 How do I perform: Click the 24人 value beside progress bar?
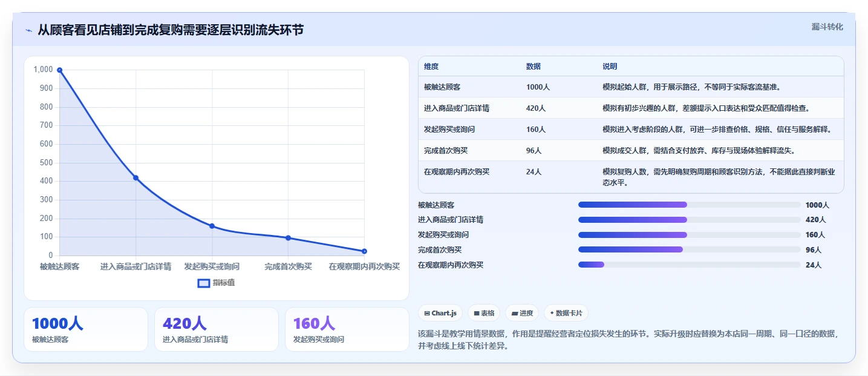point(814,265)
